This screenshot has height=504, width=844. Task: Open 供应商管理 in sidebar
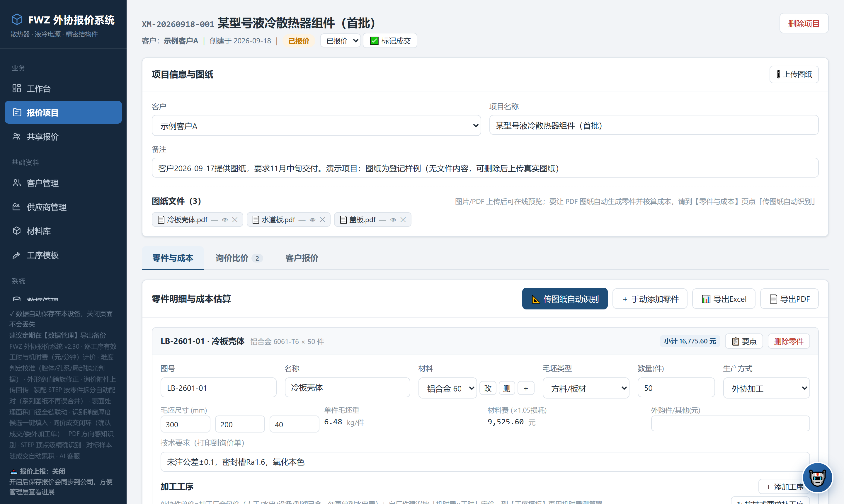(x=63, y=207)
